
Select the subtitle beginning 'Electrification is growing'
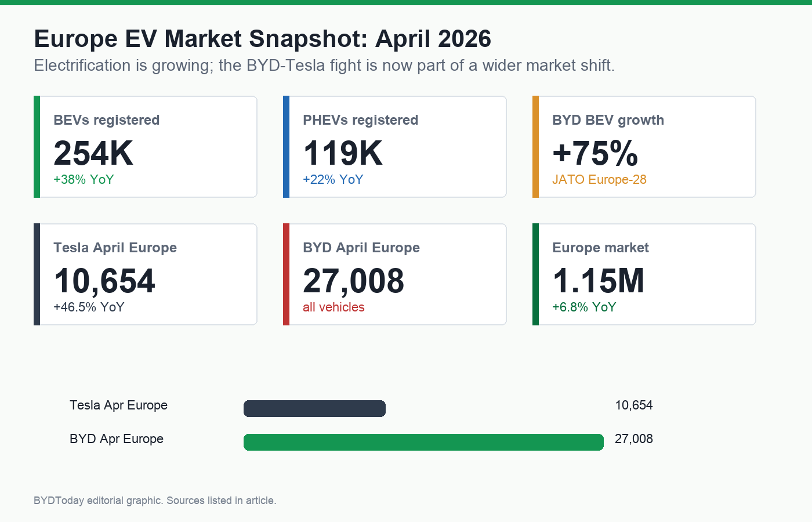coord(324,66)
